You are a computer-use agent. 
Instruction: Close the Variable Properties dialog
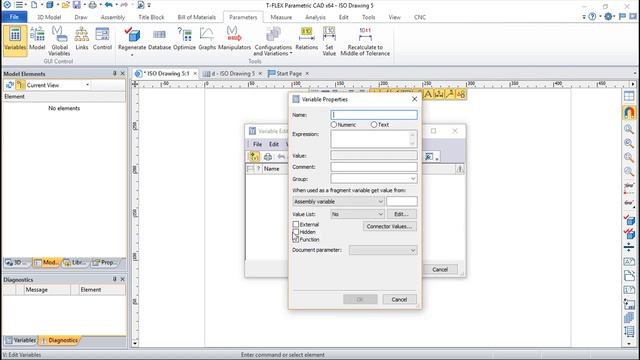[x=414, y=99]
